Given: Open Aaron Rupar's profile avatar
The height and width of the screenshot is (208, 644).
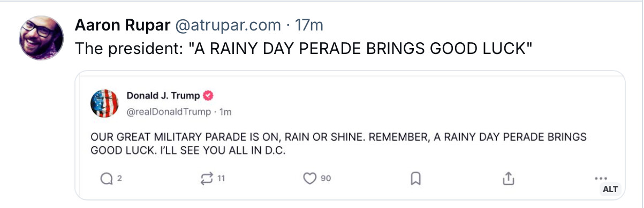Looking at the screenshot, I should (41, 37).
